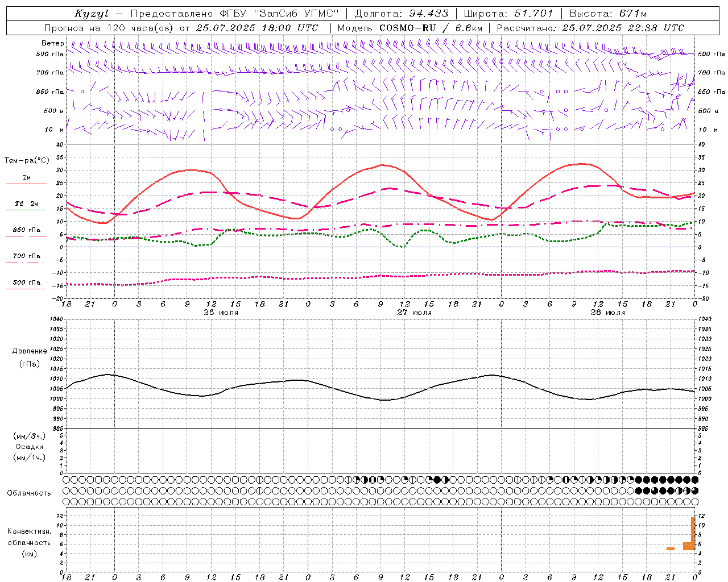Click the "700 гПа" entry in temperature legend
The width and height of the screenshot is (728, 582).
(27, 256)
